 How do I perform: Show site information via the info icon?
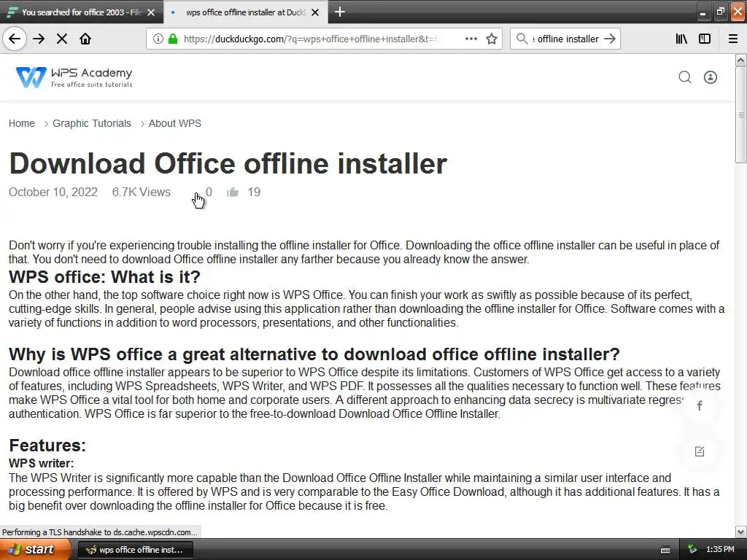pyautogui.click(x=158, y=39)
